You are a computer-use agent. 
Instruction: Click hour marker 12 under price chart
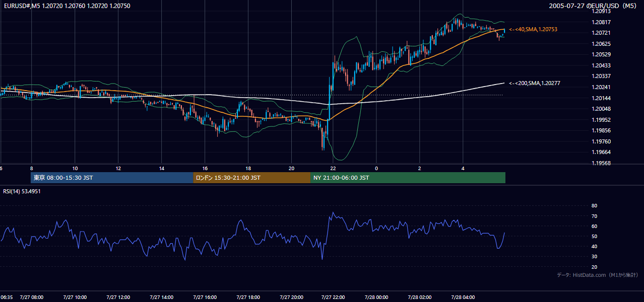click(x=118, y=168)
